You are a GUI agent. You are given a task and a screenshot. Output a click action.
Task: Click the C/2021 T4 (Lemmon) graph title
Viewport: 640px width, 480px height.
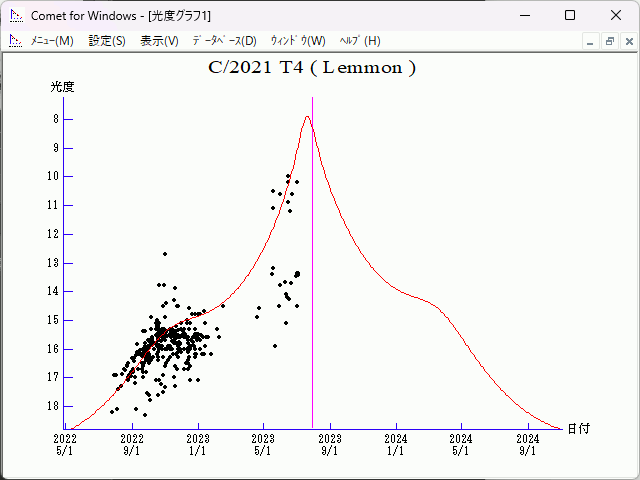312,67
